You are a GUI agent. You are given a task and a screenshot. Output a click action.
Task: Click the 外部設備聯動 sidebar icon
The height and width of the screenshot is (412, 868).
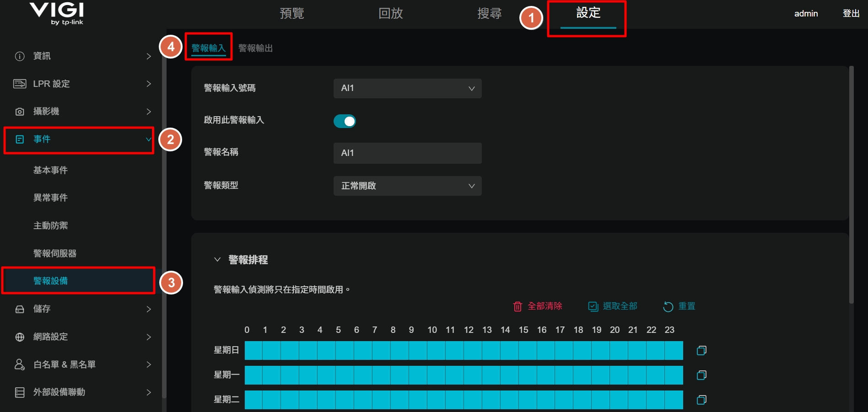pyautogui.click(x=20, y=392)
